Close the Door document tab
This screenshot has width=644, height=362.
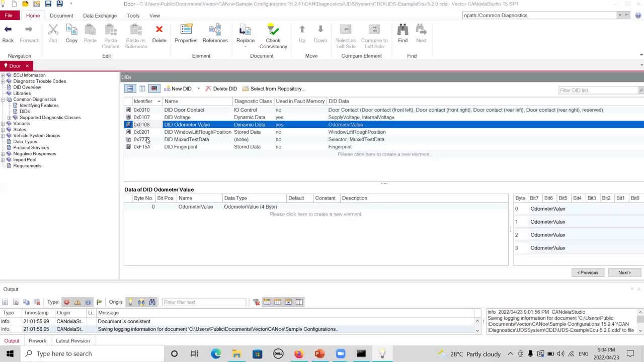click(27, 66)
